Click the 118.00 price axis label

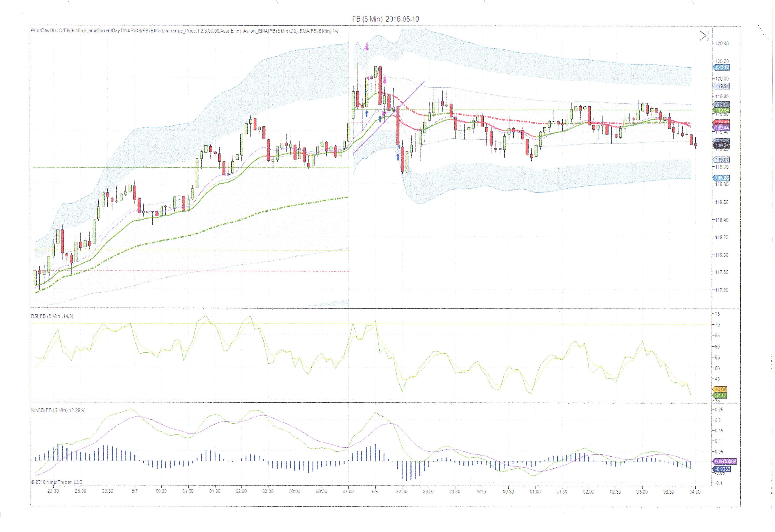tap(722, 255)
